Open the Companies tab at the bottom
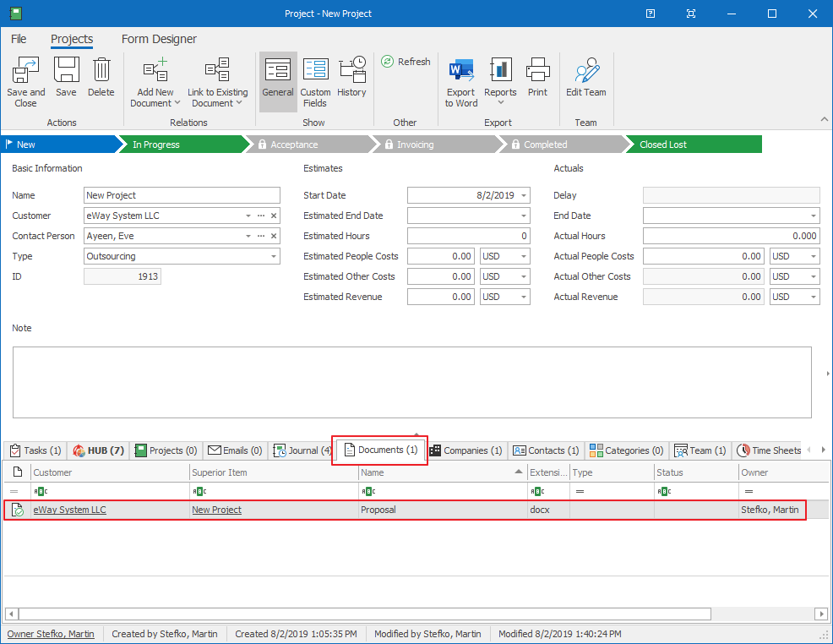The image size is (833, 644). tap(465, 450)
